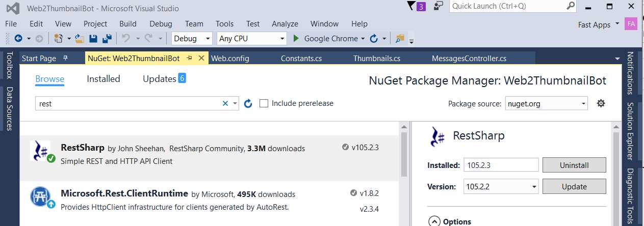Open the Send Feedback icon
Image resolution: width=644 pixels, height=226 pixels.
[x=439, y=6]
